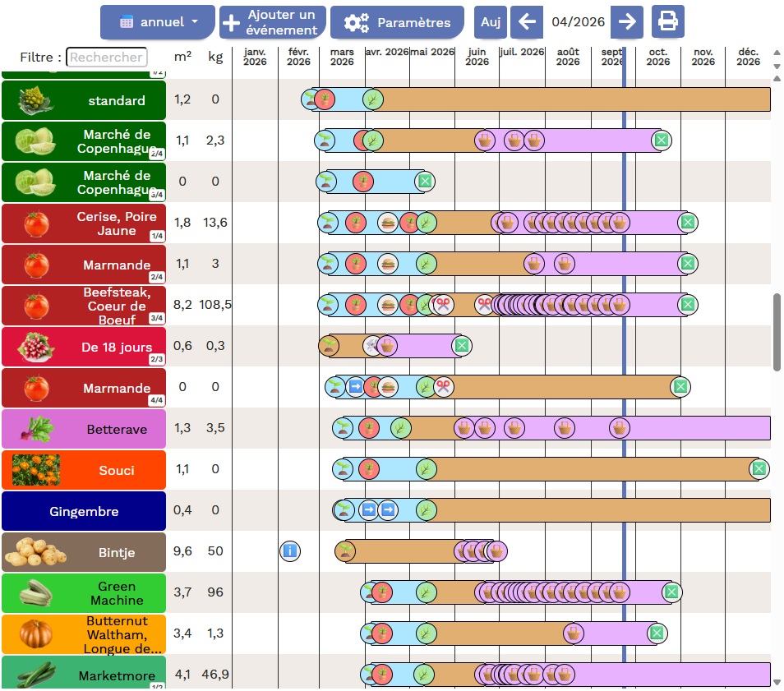This screenshot has width=784, height=691.
Task: Click first scissors pruning icon on Beefsteak row
Action: tap(443, 305)
